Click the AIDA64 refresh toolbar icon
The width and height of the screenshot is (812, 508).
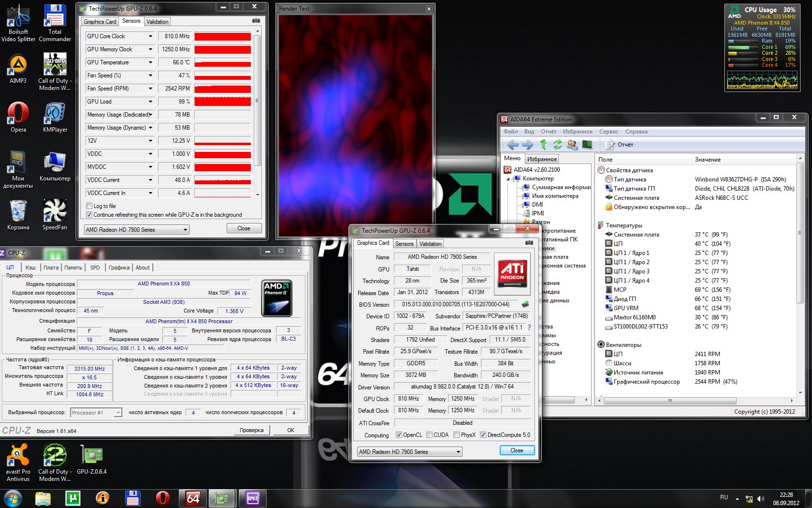click(557, 145)
